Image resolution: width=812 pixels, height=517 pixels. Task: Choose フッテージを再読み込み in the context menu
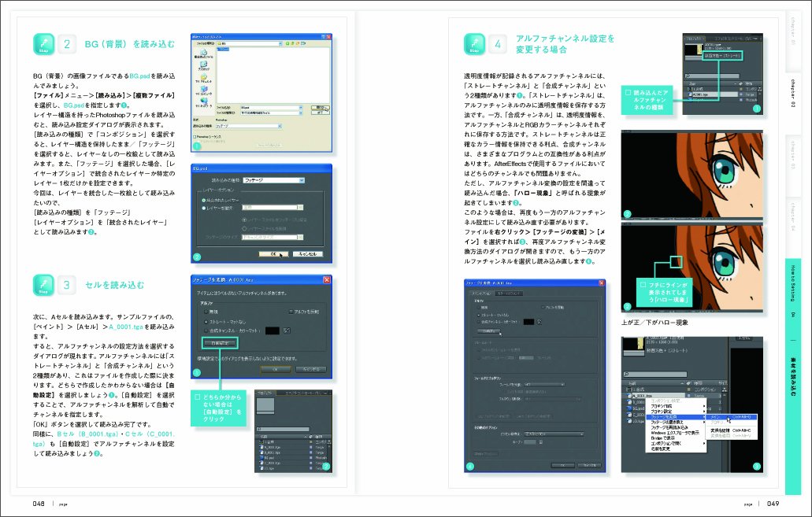(x=677, y=427)
